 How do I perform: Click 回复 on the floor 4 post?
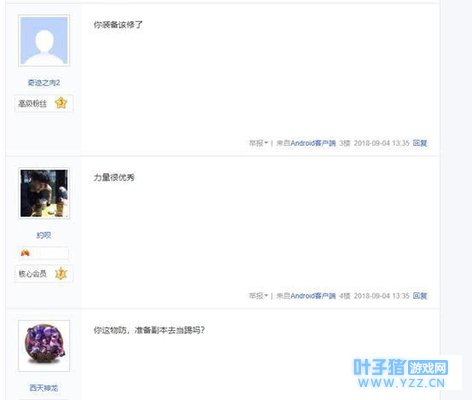[420, 296]
